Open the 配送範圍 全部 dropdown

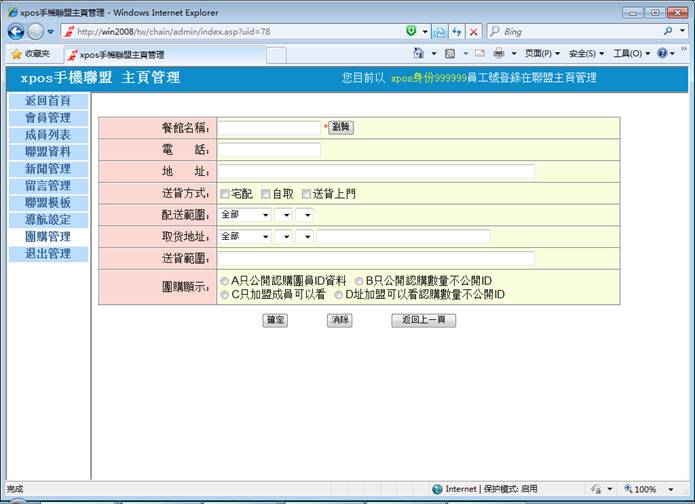pyautogui.click(x=245, y=215)
